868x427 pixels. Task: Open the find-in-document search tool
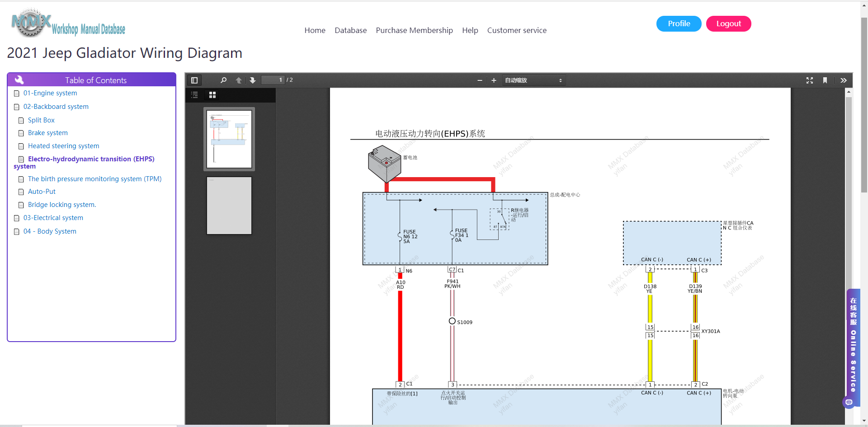pos(223,80)
